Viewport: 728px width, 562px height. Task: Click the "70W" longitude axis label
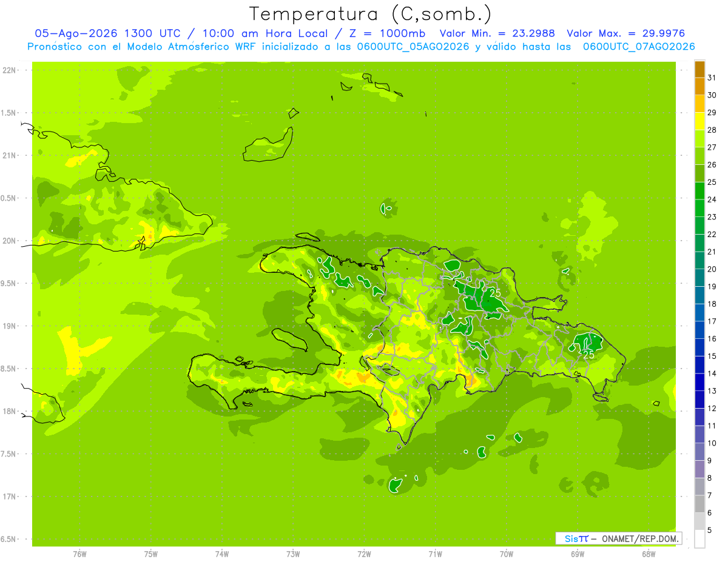click(x=507, y=554)
